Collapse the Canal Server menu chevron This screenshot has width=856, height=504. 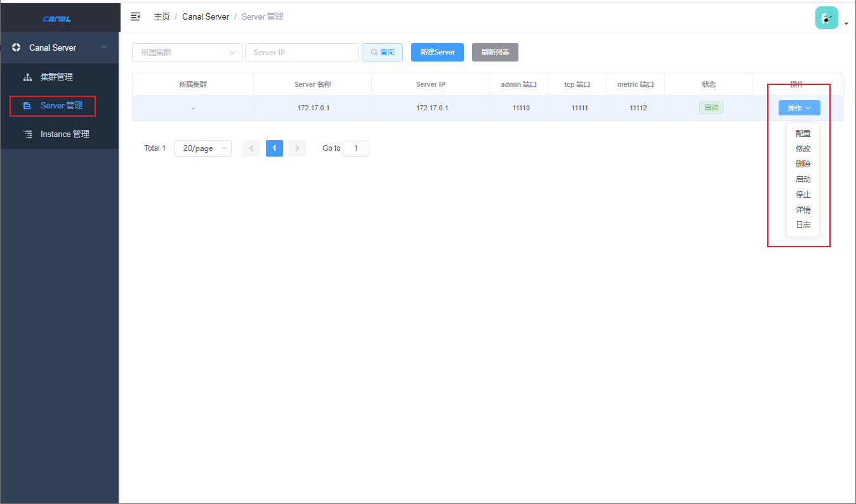104,48
